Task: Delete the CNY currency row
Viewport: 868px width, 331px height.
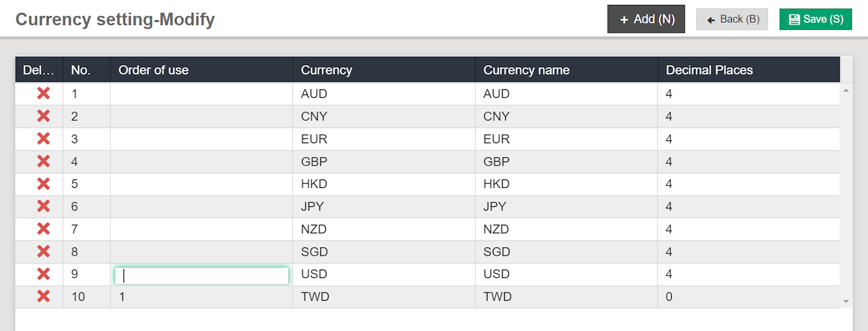Action: click(x=43, y=116)
